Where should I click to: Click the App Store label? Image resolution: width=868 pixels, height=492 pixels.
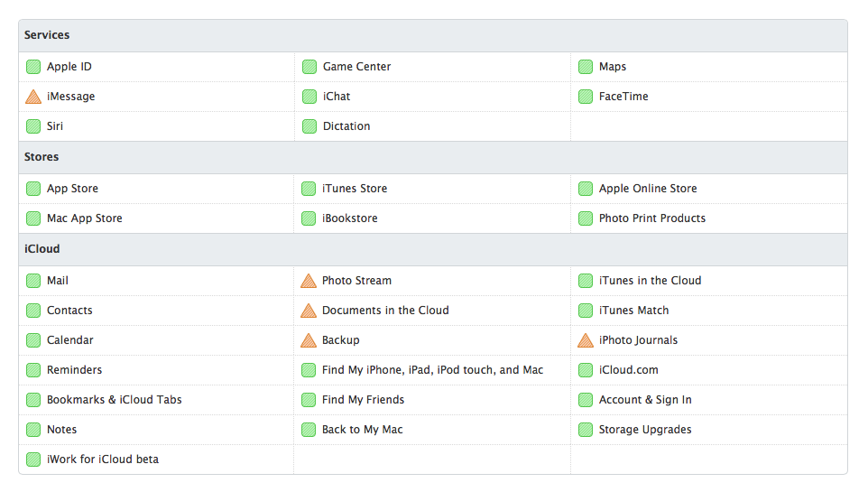coord(72,189)
